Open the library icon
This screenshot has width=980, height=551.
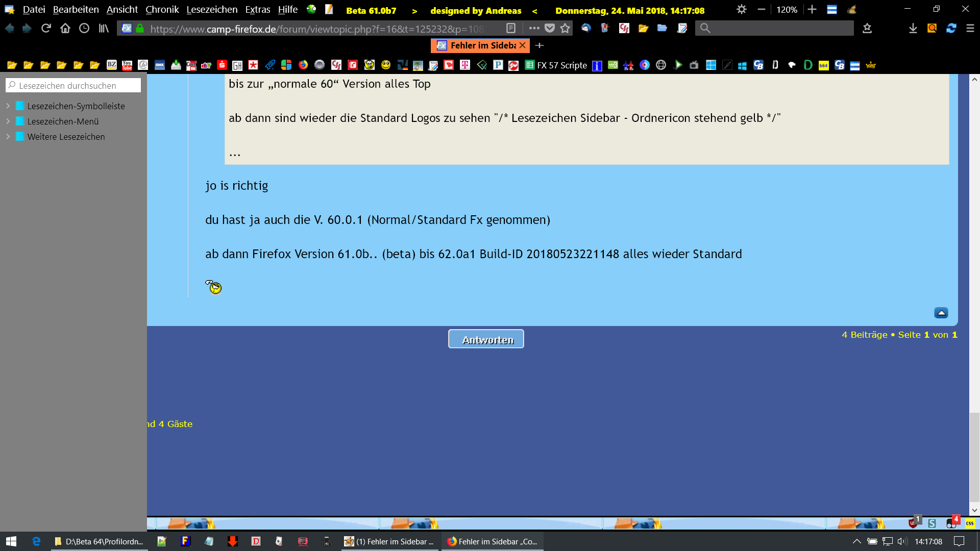[x=104, y=29]
